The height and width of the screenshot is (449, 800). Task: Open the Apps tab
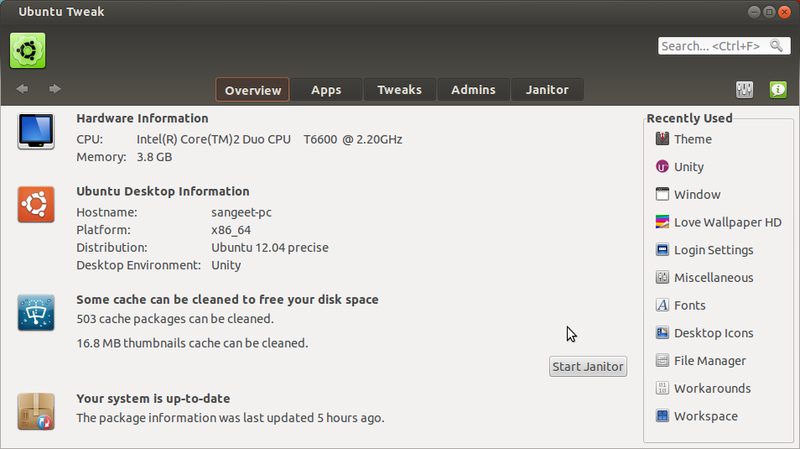click(326, 90)
